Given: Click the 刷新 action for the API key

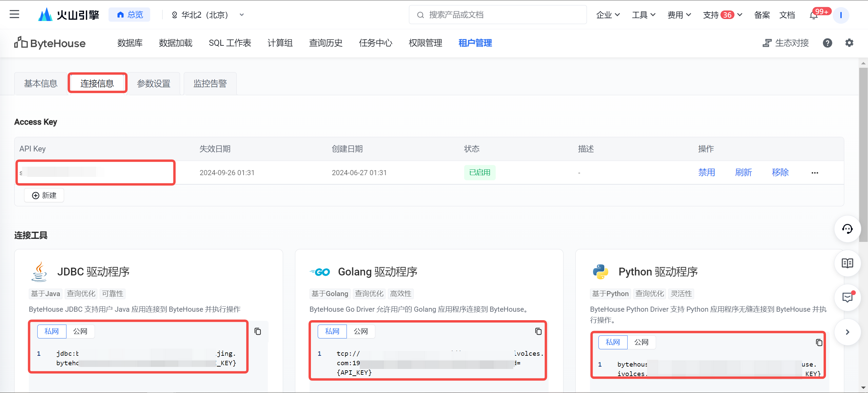Looking at the screenshot, I should coord(744,172).
